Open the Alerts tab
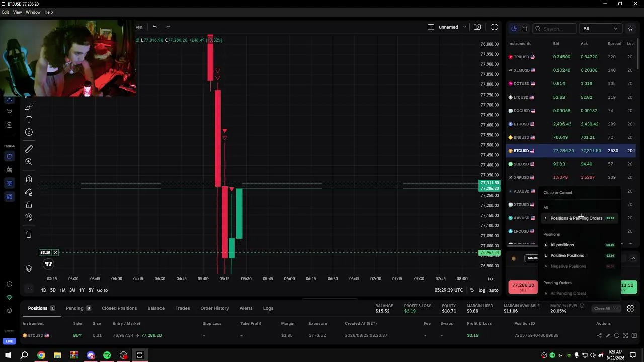 (x=246, y=308)
